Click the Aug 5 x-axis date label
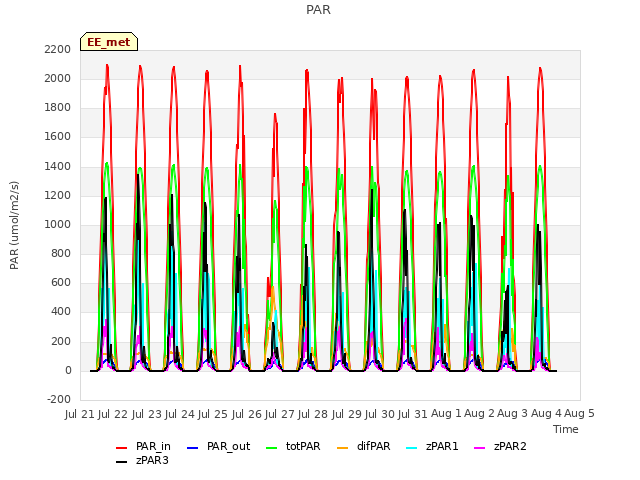The image size is (640, 480). (x=579, y=414)
